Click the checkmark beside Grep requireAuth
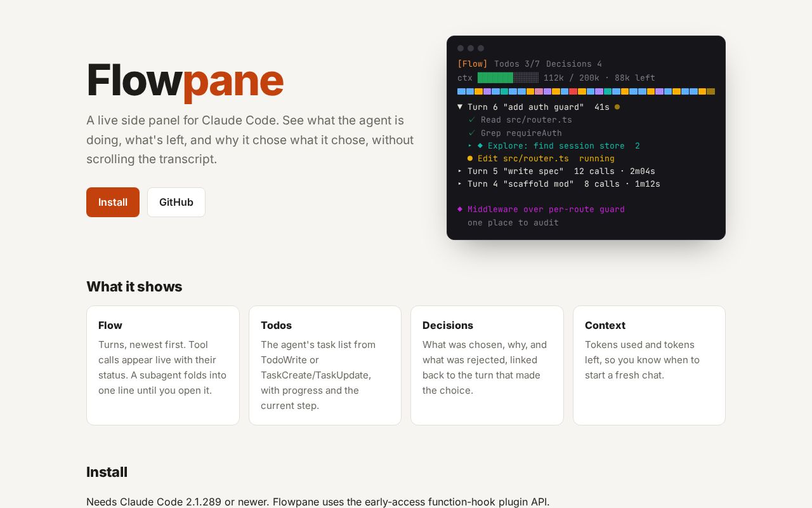 pos(471,133)
